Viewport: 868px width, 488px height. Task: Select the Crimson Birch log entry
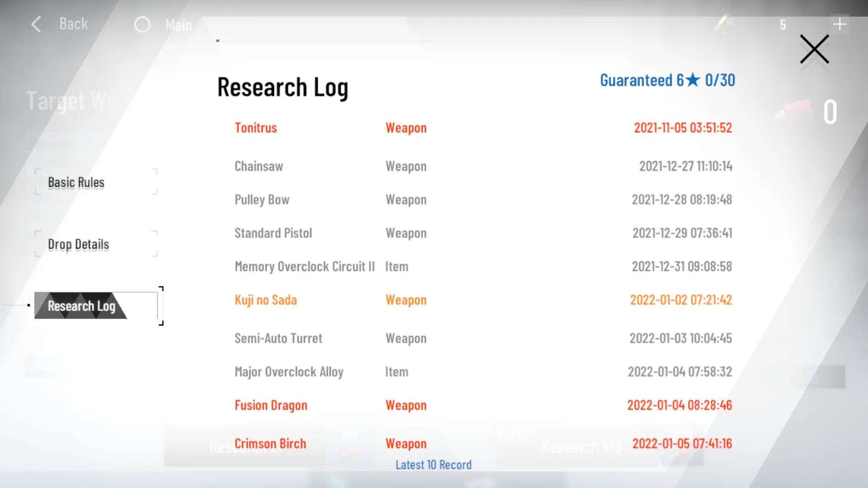point(270,444)
